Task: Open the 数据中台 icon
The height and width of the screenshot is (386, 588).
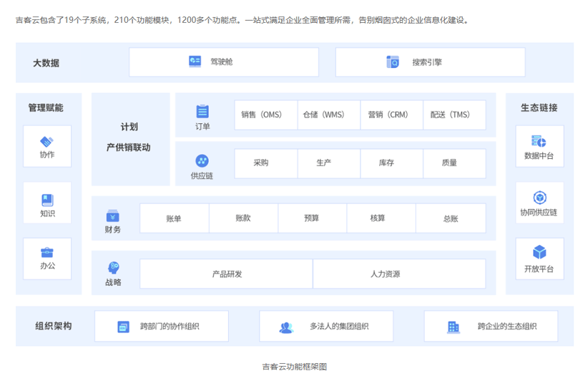Action: 539,141
